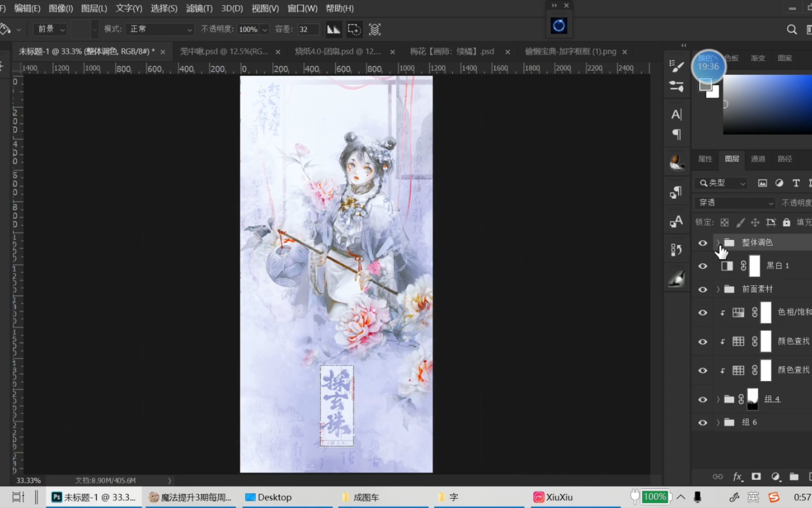Screen dimensions: 812x508
Task: Collapse the icon panel double-arrow
Action: coord(684,45)
